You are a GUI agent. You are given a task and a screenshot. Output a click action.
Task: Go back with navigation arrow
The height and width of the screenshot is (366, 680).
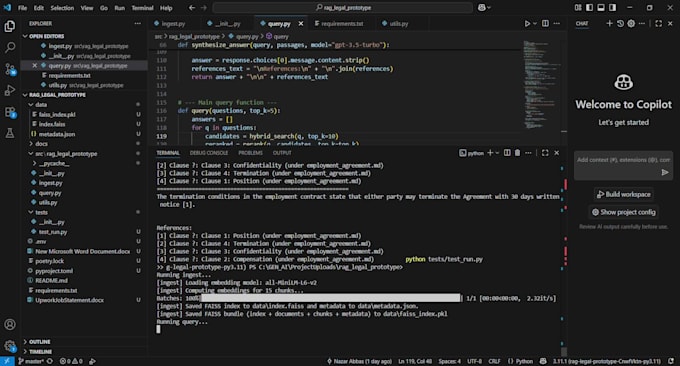[192, 8]
